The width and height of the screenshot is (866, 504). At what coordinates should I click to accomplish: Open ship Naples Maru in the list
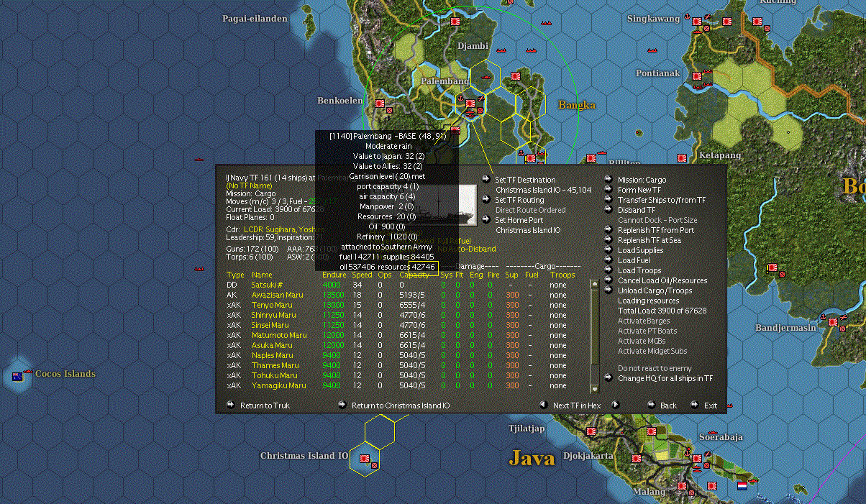pyautogui.click(x=272, y=355)
